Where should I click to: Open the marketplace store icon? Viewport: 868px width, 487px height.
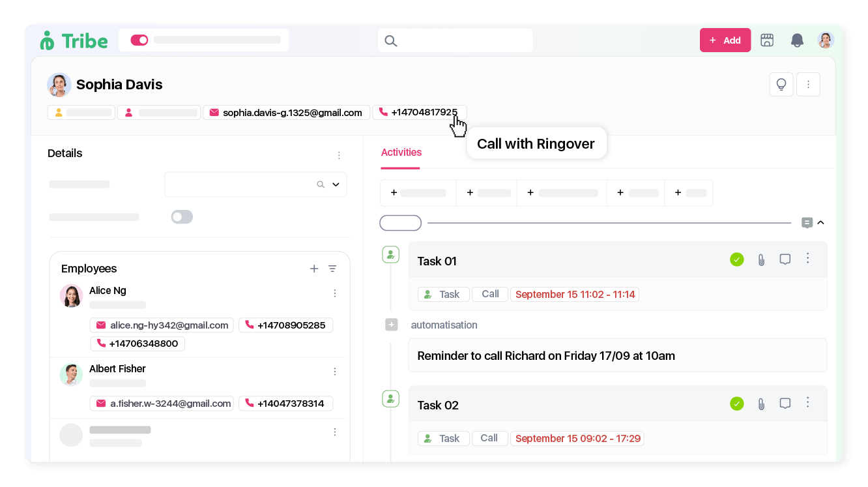pos(767,40)
